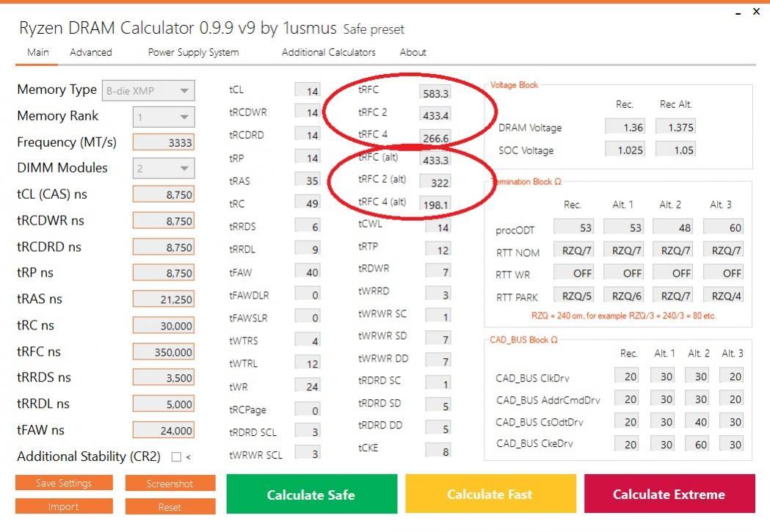The image size is (770, 532).
Task: Click the tRFC 4 (alt) value 198.1
Action: (435, 204)
